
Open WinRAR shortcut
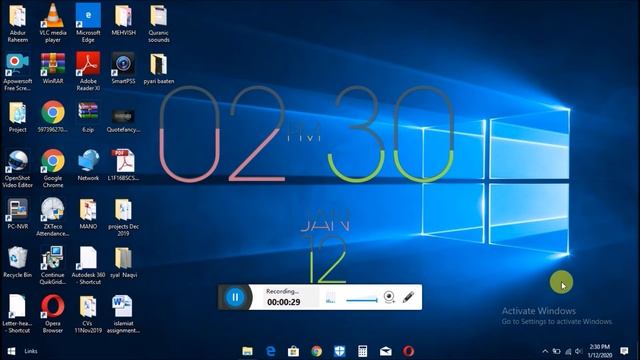click(53, 69)
